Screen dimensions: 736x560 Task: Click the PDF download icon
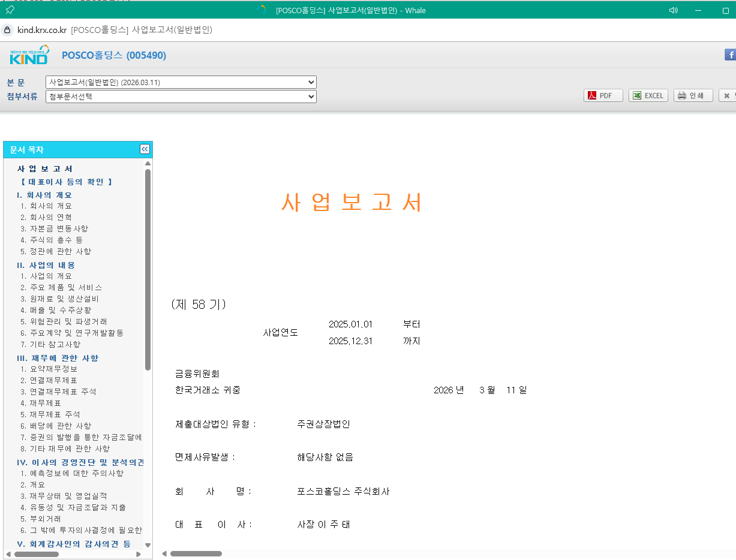tap(603, 95)
